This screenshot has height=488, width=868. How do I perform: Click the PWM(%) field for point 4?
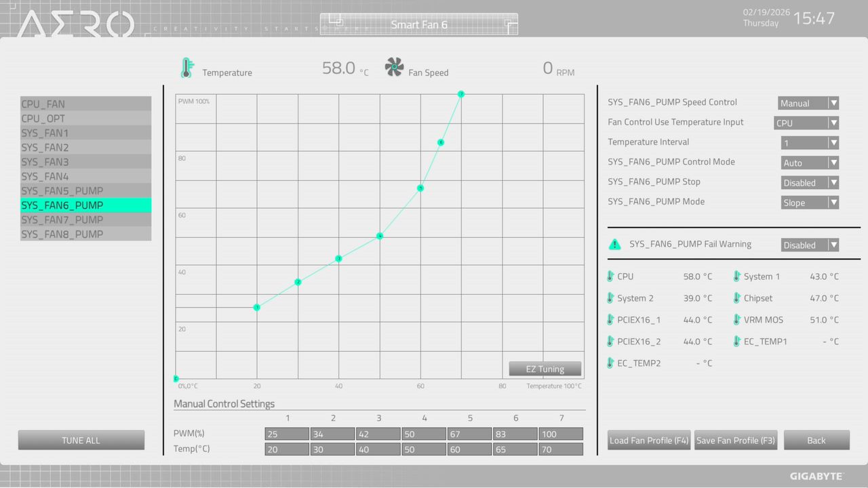pyautogui.click(x=424, y=434)
